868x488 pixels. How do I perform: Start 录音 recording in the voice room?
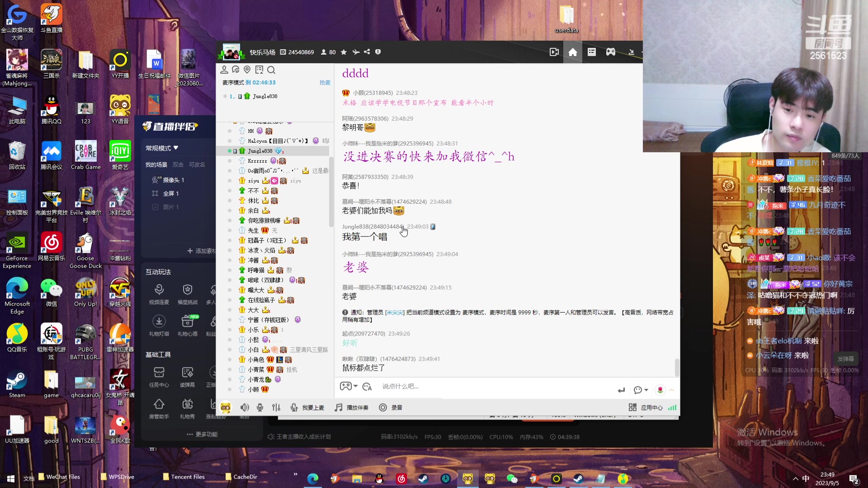click(x=390, y=407)
